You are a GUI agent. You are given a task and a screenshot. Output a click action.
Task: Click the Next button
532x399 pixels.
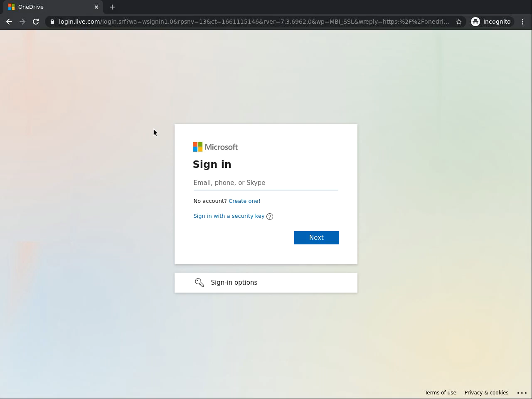click(317, 238)
